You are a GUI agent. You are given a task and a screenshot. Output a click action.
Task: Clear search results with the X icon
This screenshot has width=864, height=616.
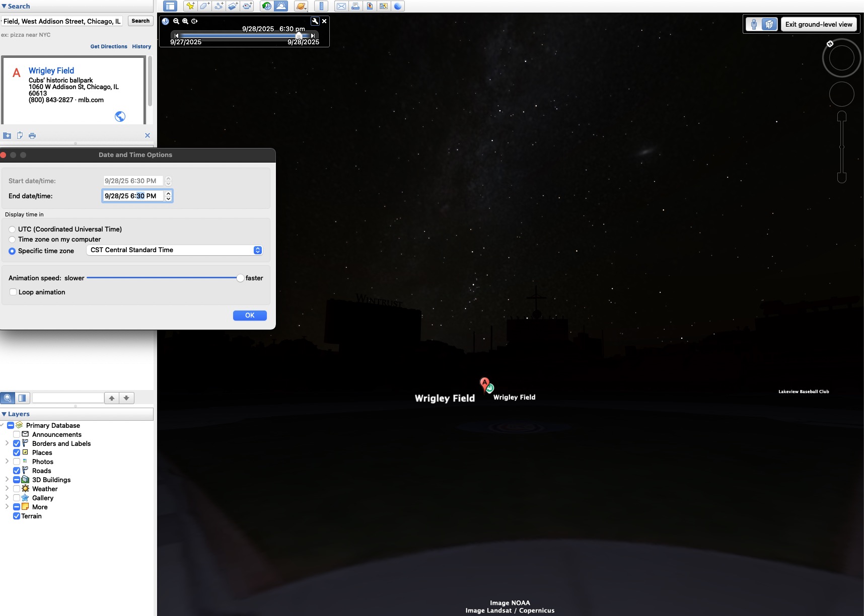coord(148,135)
